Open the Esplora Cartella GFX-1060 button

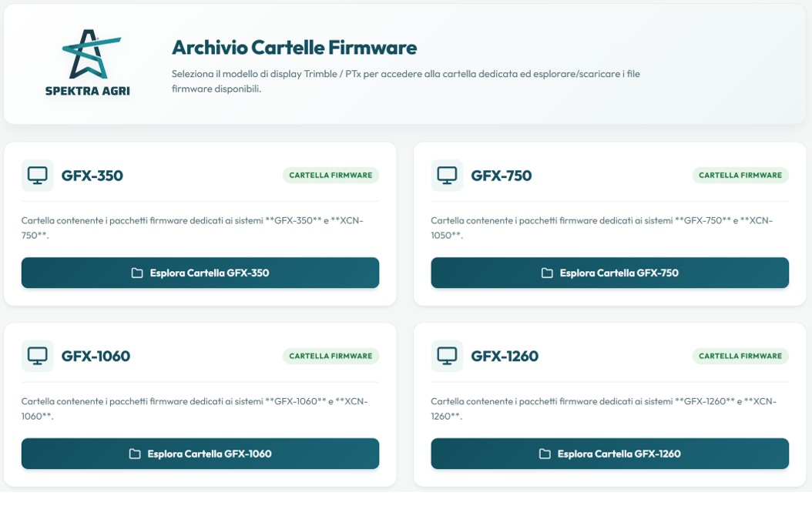tap(200, 454)
